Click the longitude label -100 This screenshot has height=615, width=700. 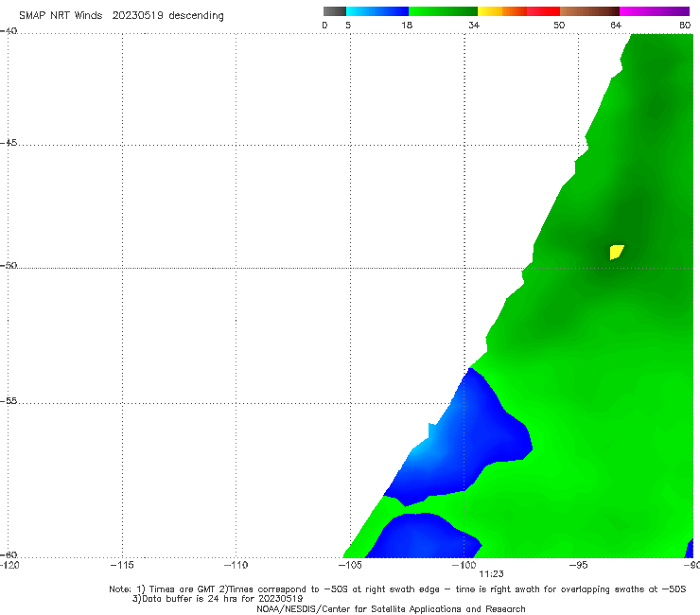464,565
